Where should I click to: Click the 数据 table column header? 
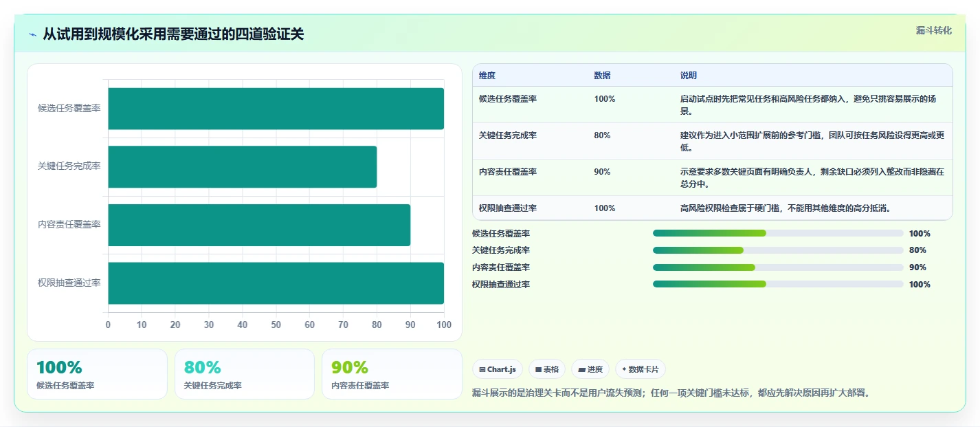point(602,76)
